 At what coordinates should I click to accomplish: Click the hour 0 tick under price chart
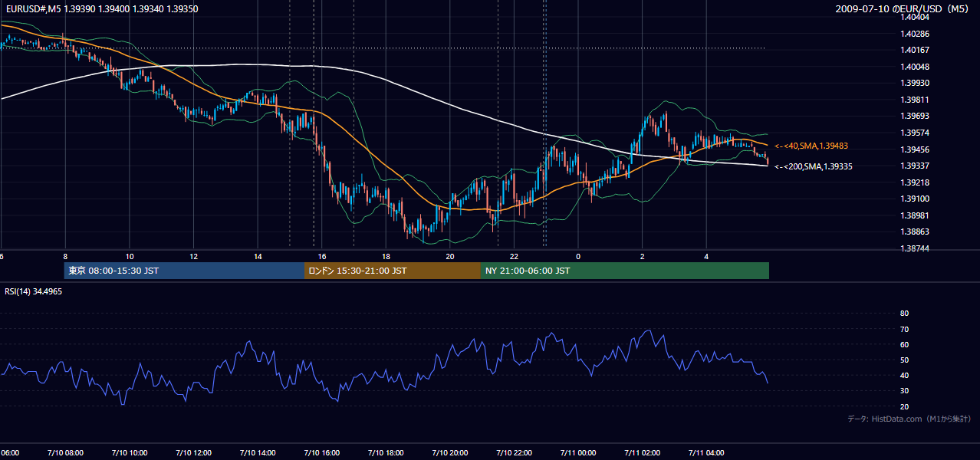point(578,257)
